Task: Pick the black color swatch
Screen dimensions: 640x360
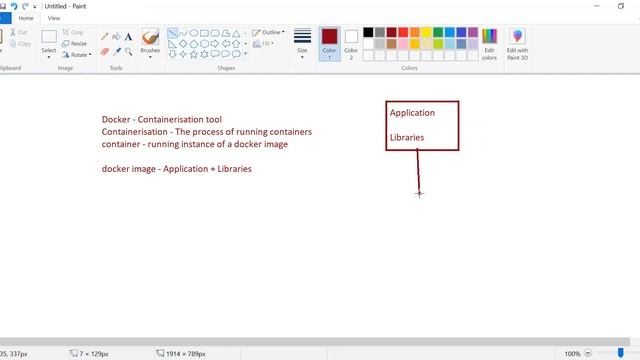Action: [x=368, y=32]
